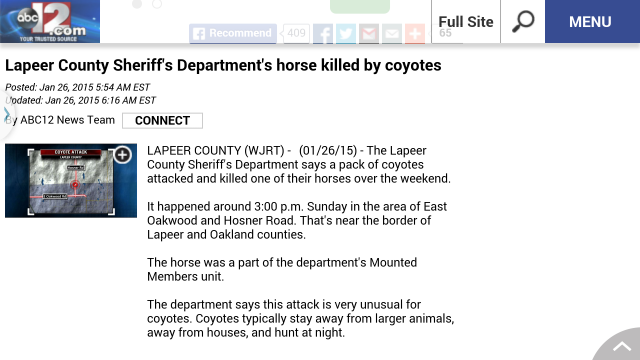This screenshot has height=360, width=640.
Task: Share article via Gmail icon
Action: tap(369, 33)
